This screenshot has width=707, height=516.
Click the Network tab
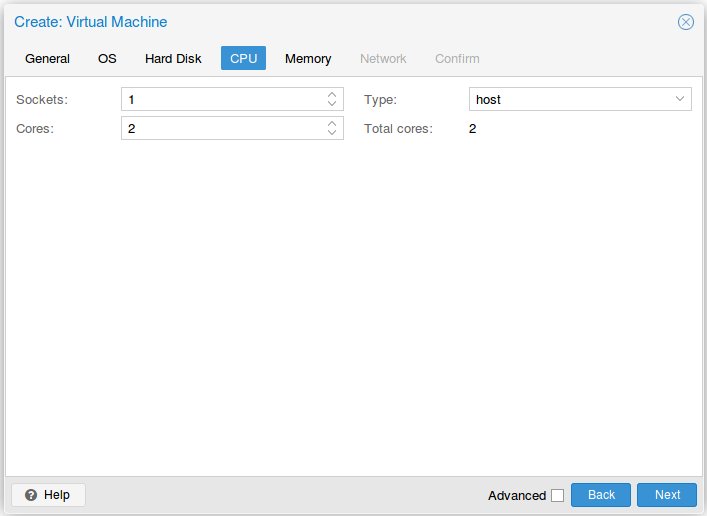383,59
